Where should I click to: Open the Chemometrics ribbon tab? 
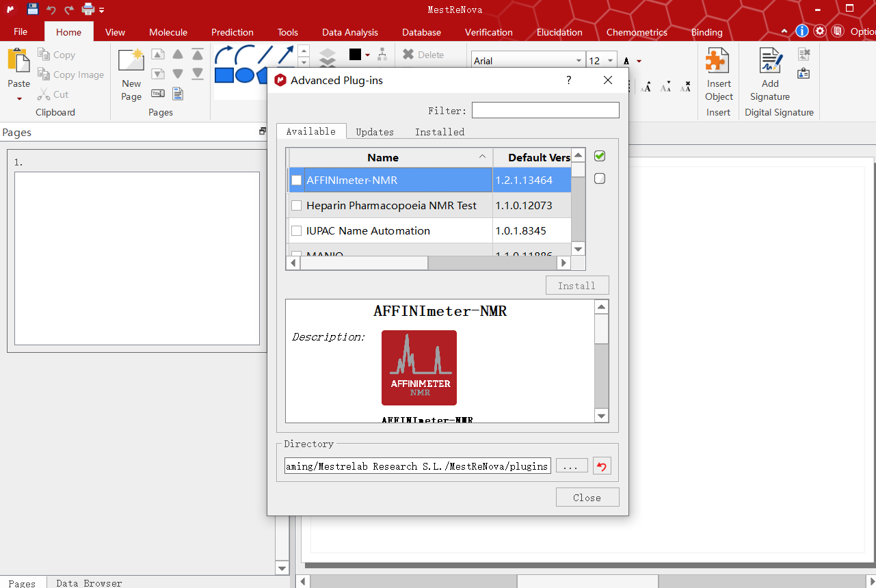coord(637,31)
